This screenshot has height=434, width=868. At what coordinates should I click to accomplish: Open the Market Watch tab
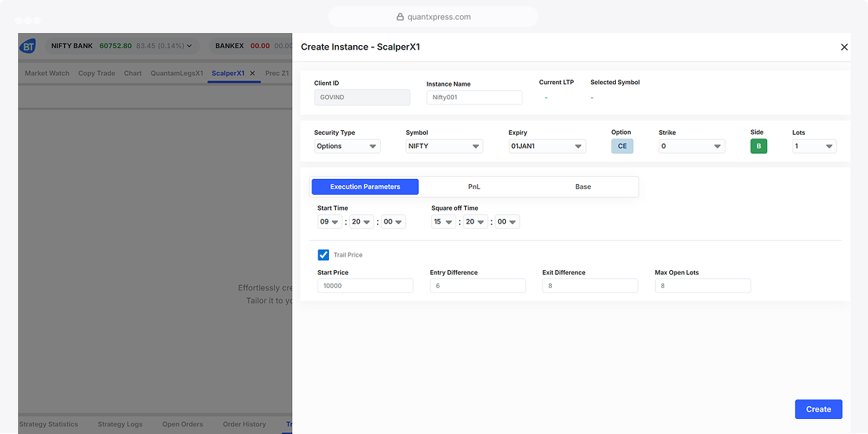47,73
